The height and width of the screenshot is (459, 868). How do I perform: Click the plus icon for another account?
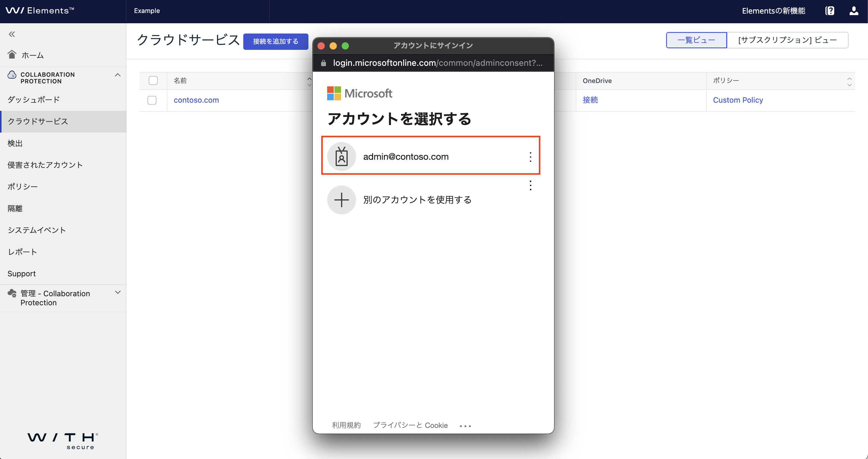coord(341,200)
